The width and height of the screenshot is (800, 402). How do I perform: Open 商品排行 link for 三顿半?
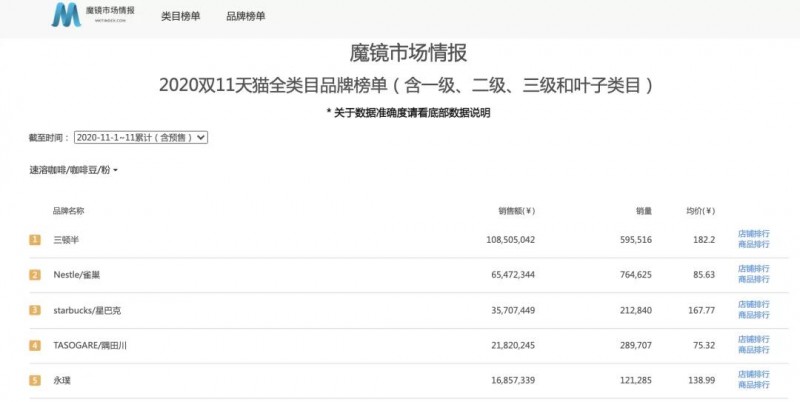[x=754, y=244]
